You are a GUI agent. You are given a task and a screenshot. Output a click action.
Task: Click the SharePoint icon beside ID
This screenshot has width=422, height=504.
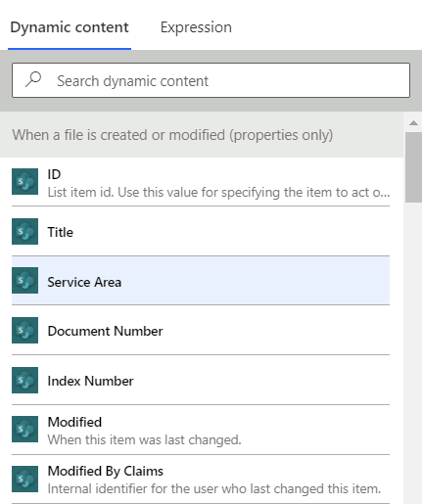(24, 181)
